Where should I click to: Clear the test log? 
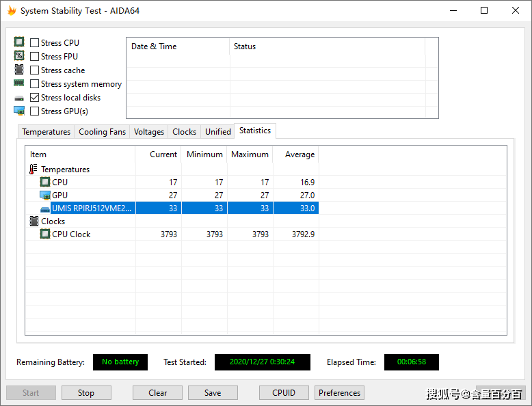[157, 393]
